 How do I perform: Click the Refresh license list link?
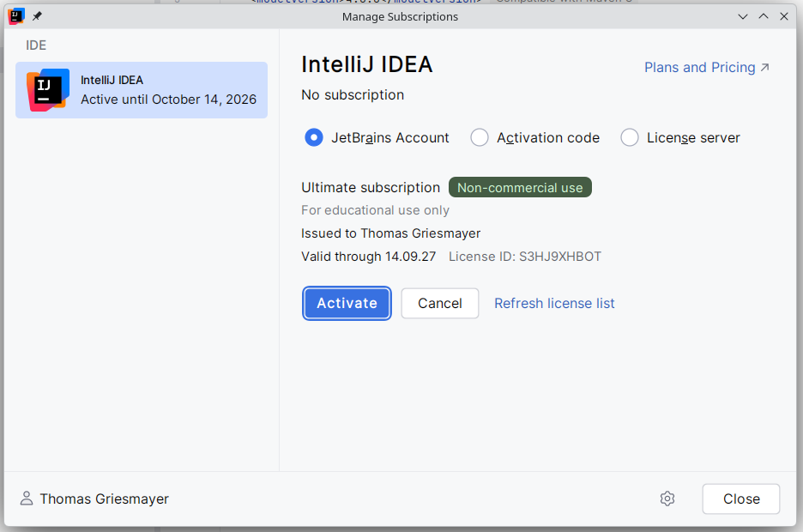tap(554, 303)
